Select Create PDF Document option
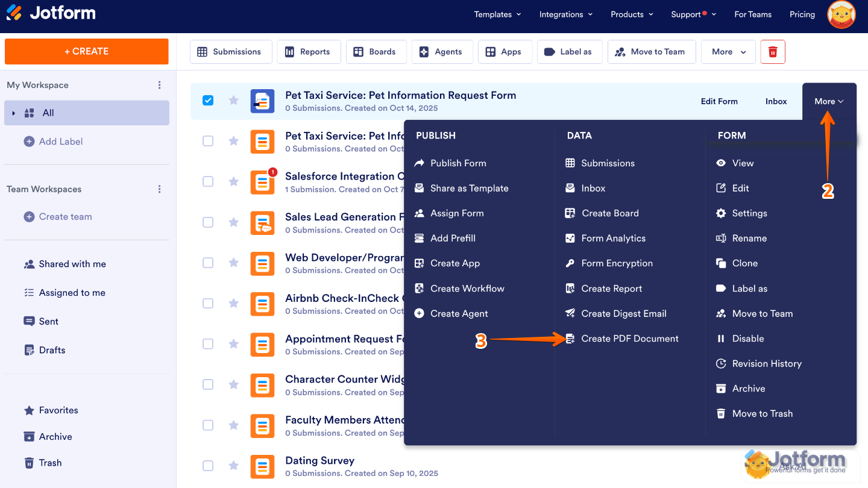This screenshot has width=868, height=488. click(629, 338)
